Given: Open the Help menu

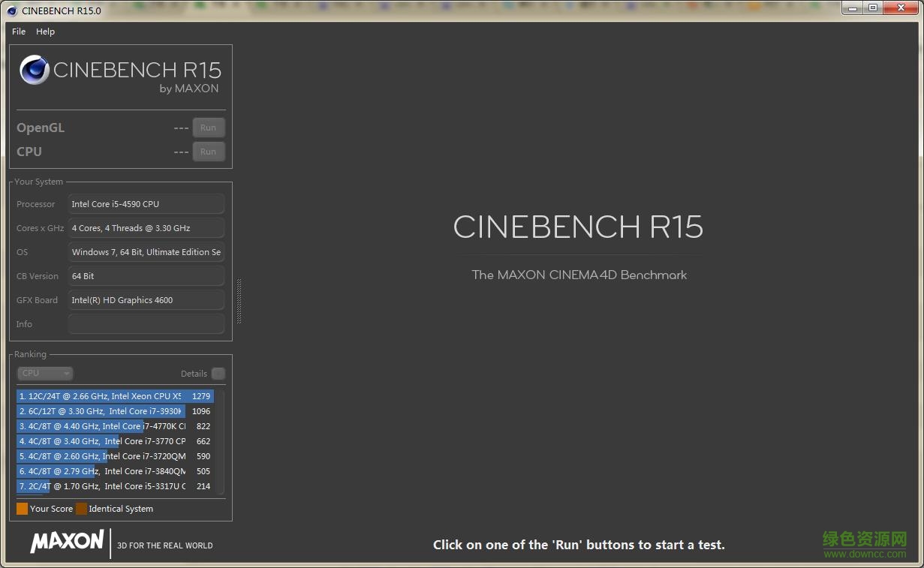Looking at the screenshot, I should click(x=45, y=32).
